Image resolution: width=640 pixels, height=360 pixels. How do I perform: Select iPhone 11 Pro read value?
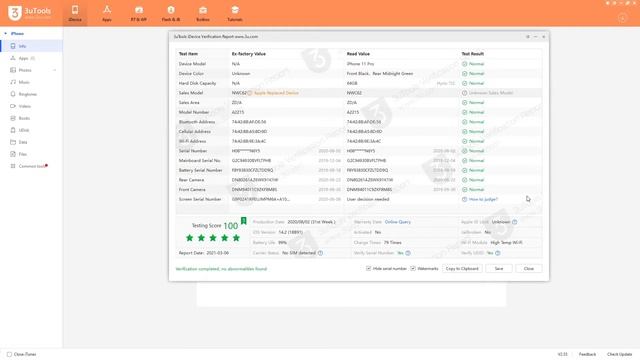360,64
